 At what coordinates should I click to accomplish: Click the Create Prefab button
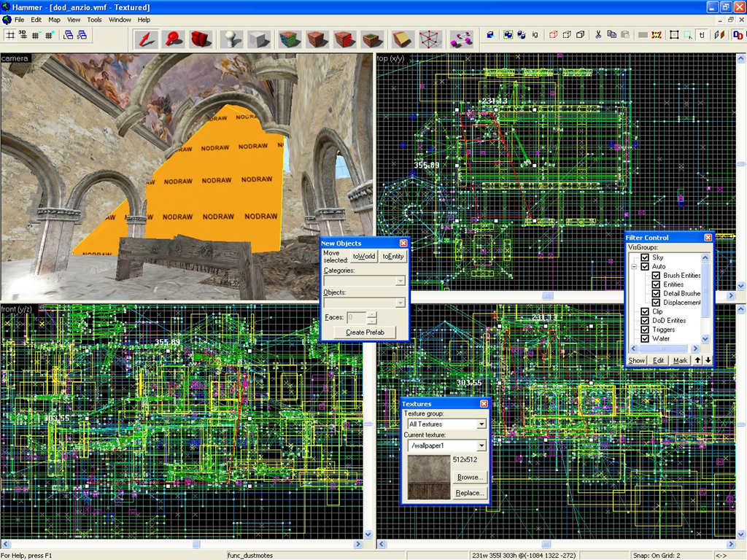365,332
